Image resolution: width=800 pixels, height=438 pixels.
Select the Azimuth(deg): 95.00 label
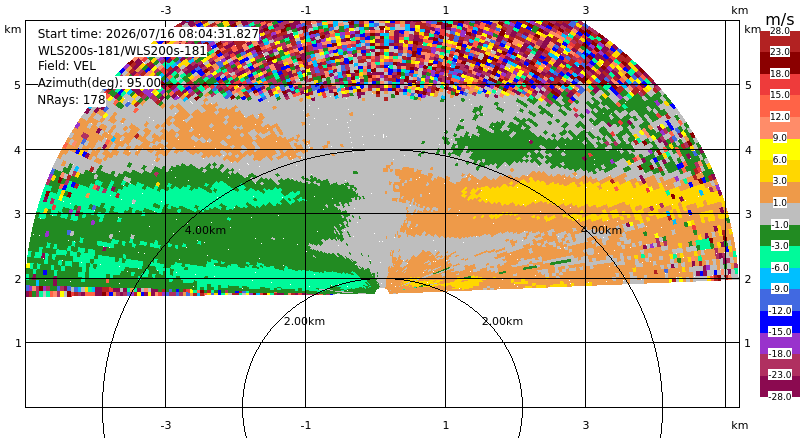(99, 83)
